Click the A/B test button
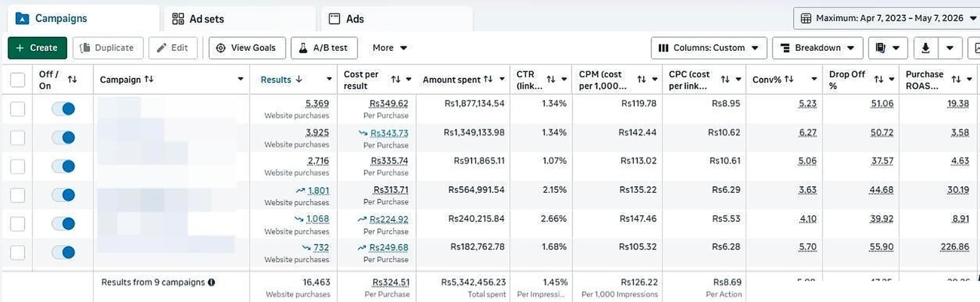The height and width of the screenshot is (302, 980). click(324, 48)
